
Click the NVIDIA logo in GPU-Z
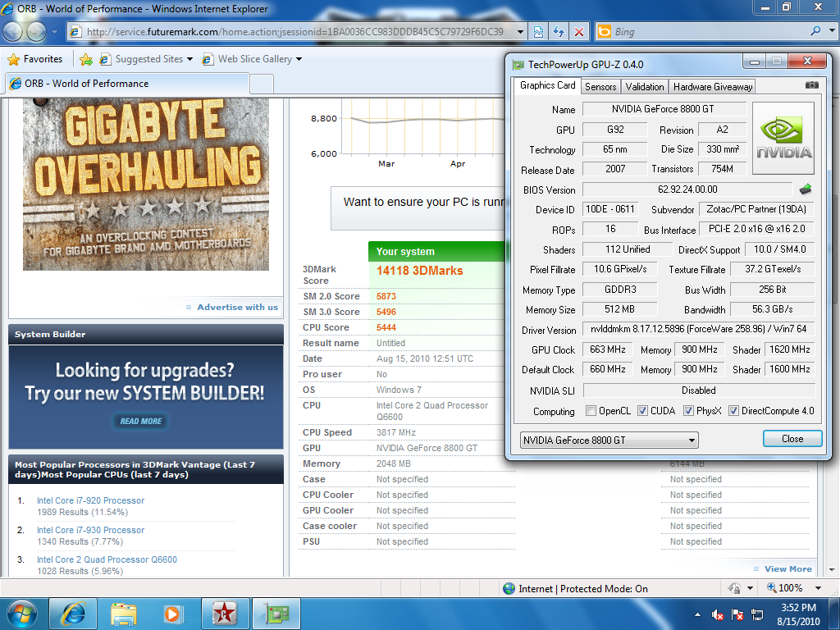pos(783,138)
